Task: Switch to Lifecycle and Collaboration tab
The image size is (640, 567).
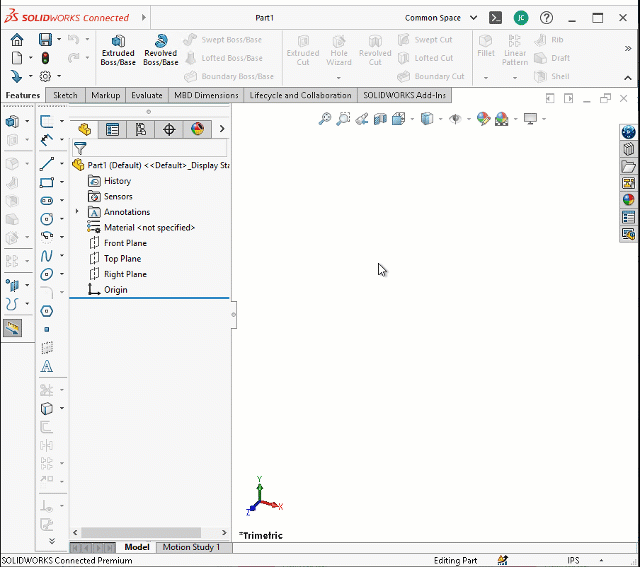Action: (300, 96)
